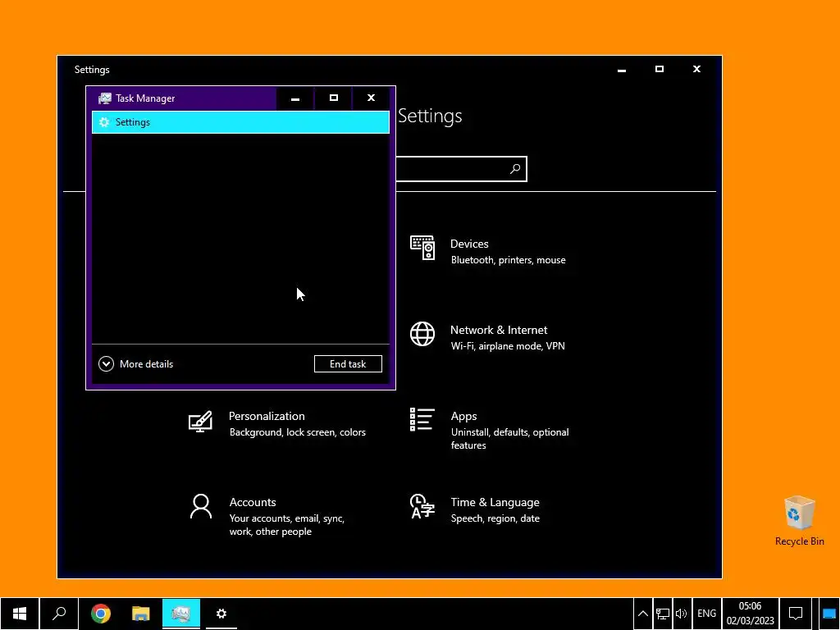This screenshot has height=630, width=840.
Task: Open Apps settings label
Action: click(x=464, y=416)
